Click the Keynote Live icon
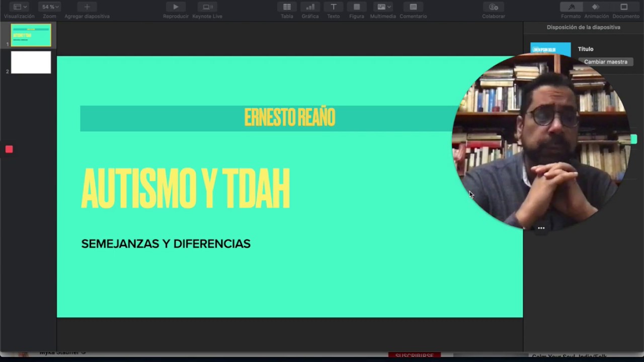This screenshot has width=644, height=362. click(207, 7)
